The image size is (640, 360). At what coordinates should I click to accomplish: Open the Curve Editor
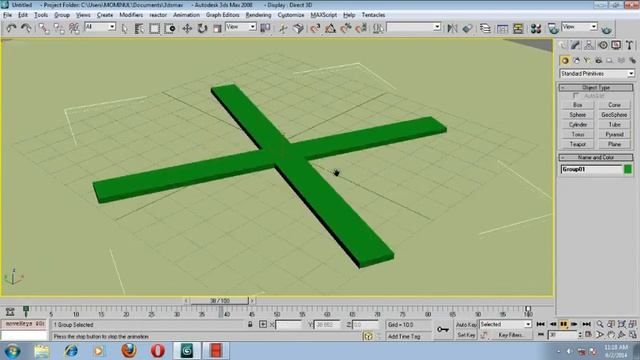click(x=502, y=28)
